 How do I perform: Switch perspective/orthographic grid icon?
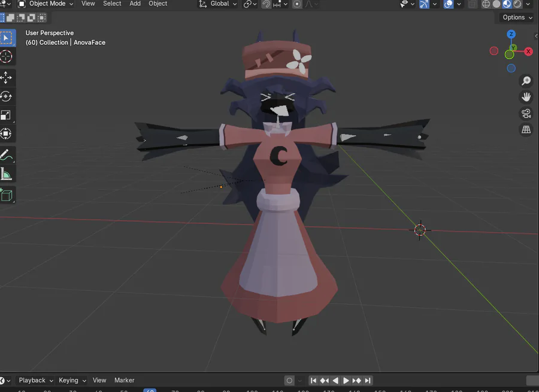click(x=526, y=129)
